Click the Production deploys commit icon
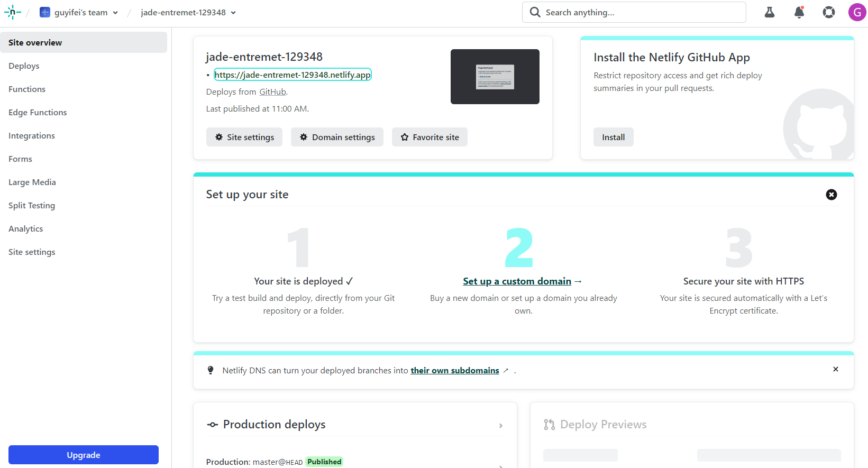 coord(212,425)
